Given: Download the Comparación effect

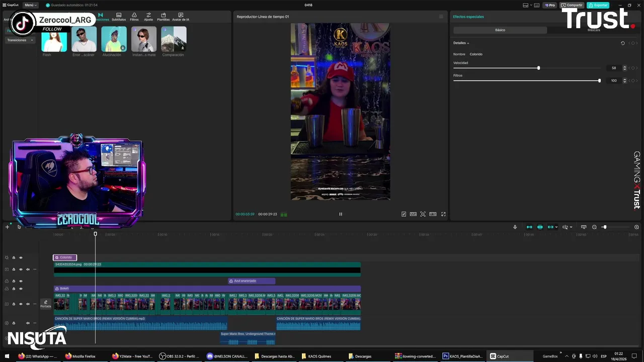Looking at the screenshot, I should (x=183, y=48).
